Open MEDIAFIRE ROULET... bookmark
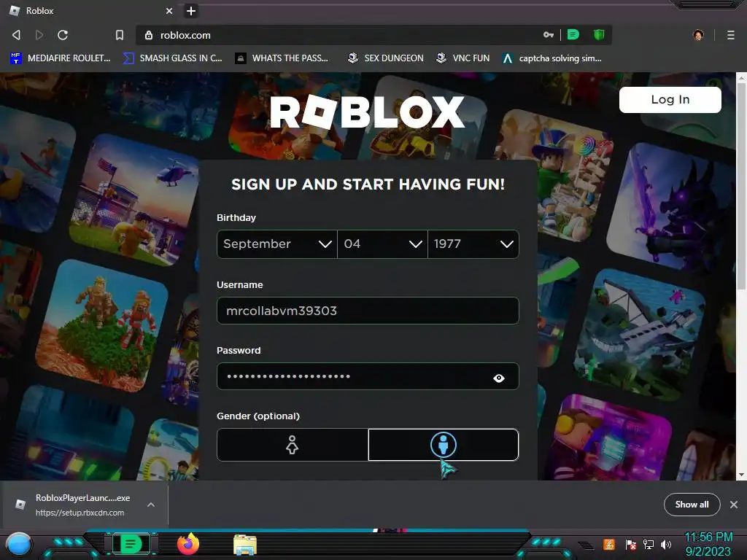 click(61, 58)
